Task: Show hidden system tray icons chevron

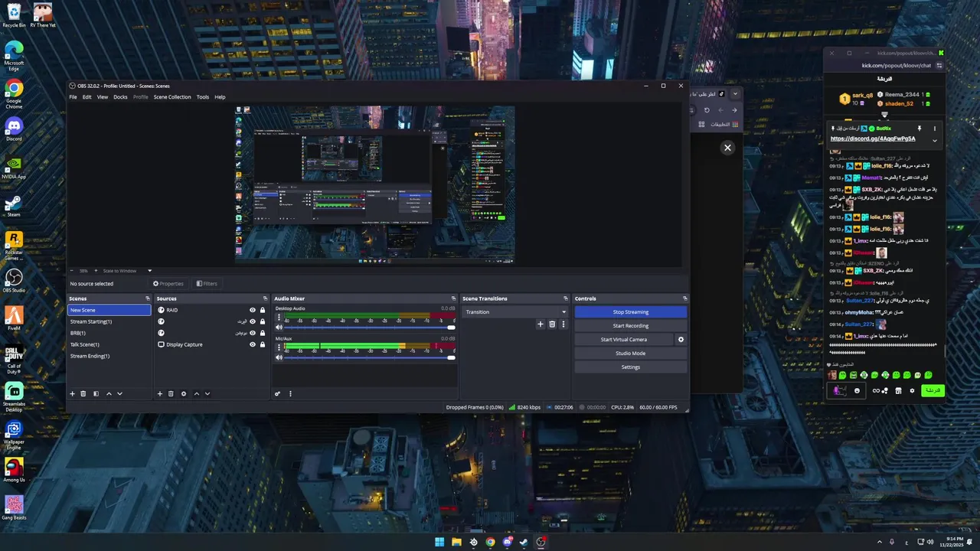Action: pos(879,542)
